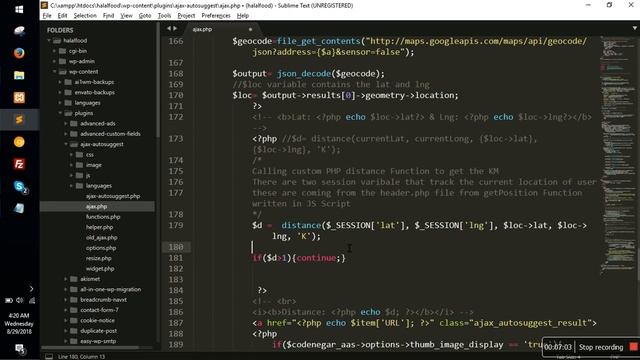Viewport: 640px width, 360px height.
Task: Select the breadcrumb-navxt folder
Action: (x=103, y=300)
